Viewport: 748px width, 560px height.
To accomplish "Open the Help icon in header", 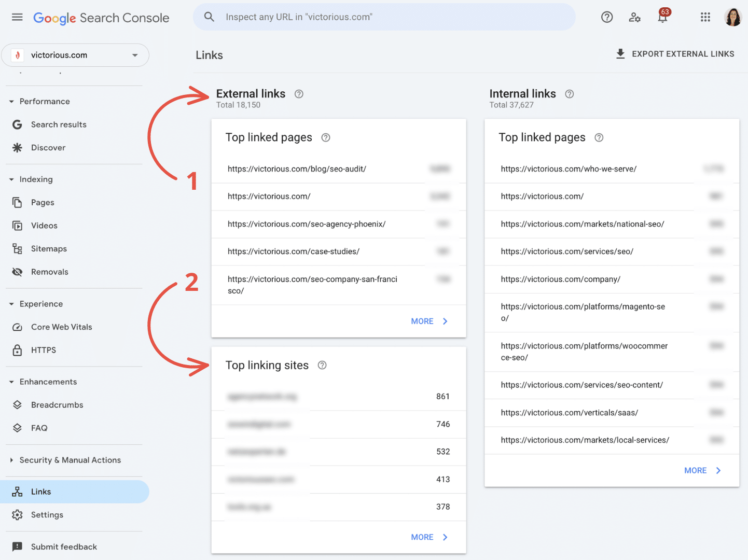I will [607, 17].
